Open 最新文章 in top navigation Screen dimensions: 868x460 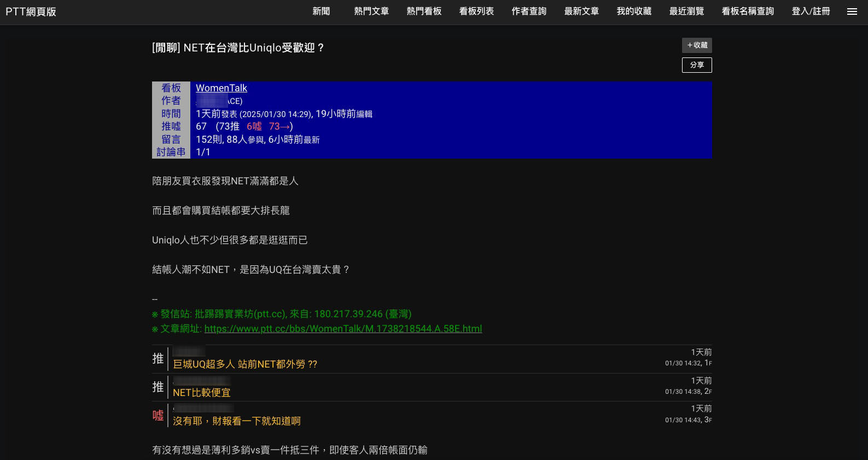[x=581, y=11]
